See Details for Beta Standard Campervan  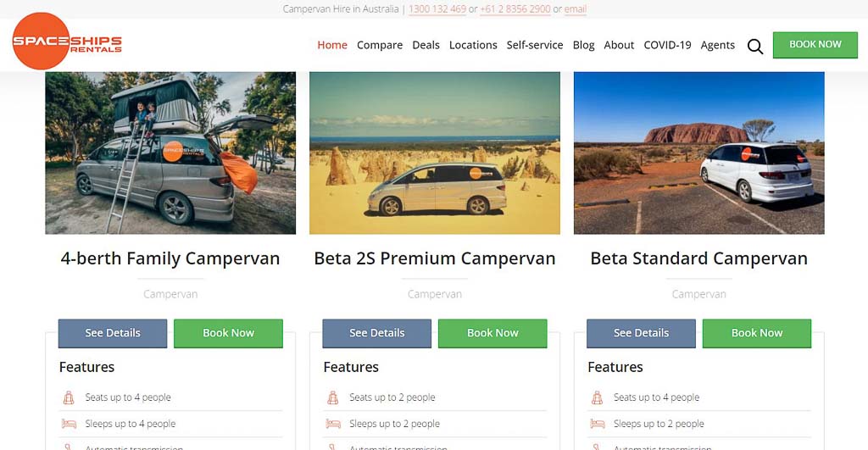point(641,333)
